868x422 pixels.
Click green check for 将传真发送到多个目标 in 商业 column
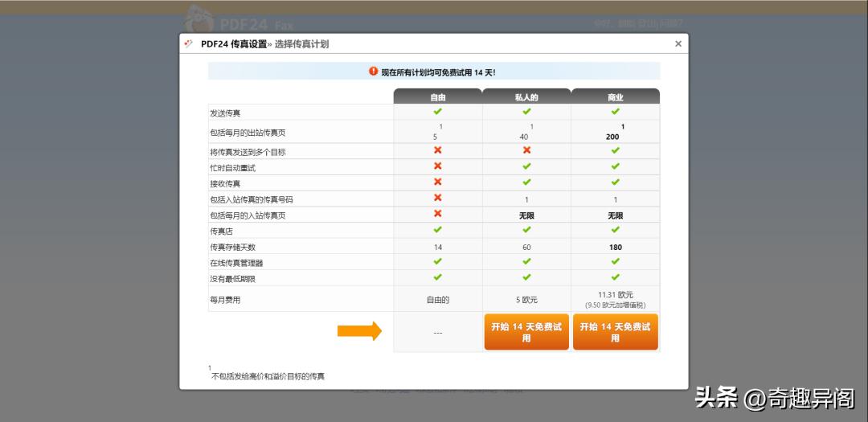[x=615, y=150]
